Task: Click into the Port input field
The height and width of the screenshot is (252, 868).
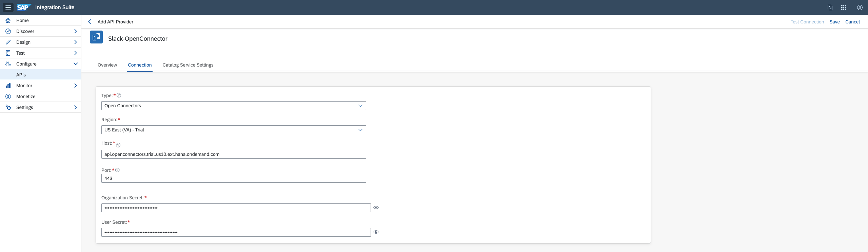Action: click(234, 178)
